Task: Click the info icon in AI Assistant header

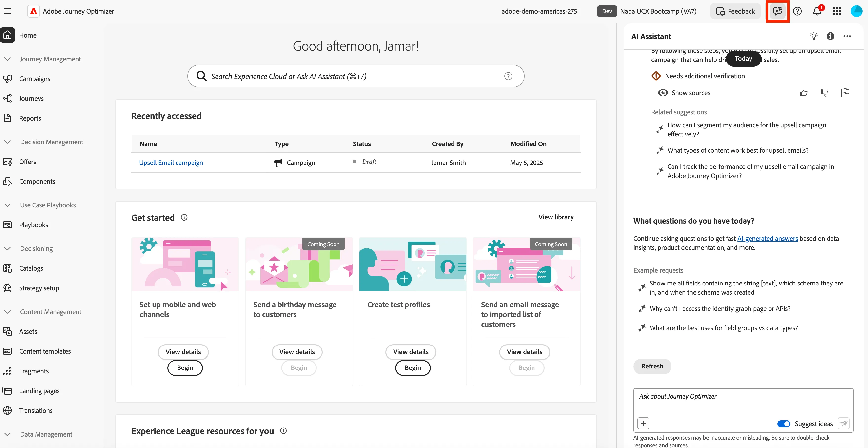Action: pos(830,36)
